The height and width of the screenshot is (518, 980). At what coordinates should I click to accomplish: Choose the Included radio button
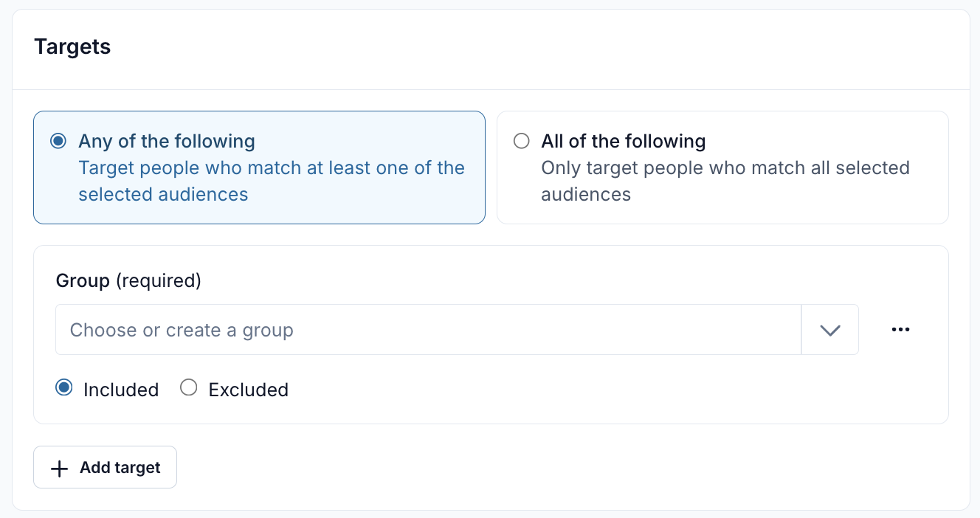coord(64,388)
